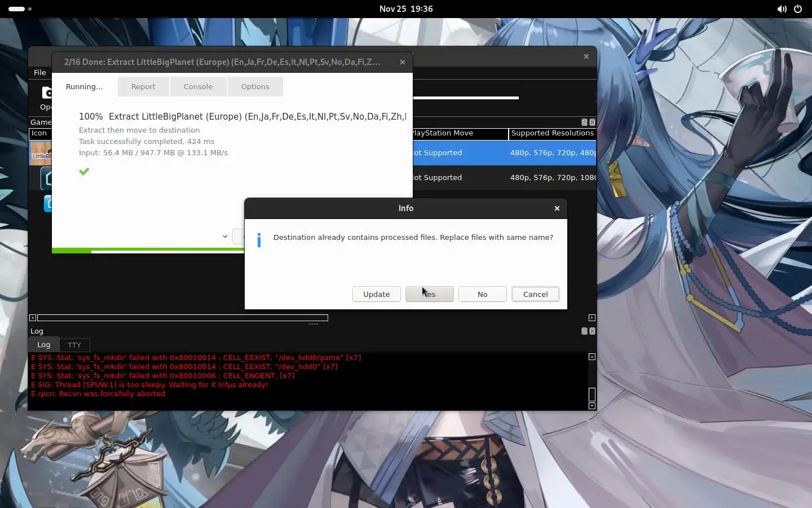812x508 pixels.
Task: Sort by Supported Resolutions column
Action: click(x=553, y=134)
